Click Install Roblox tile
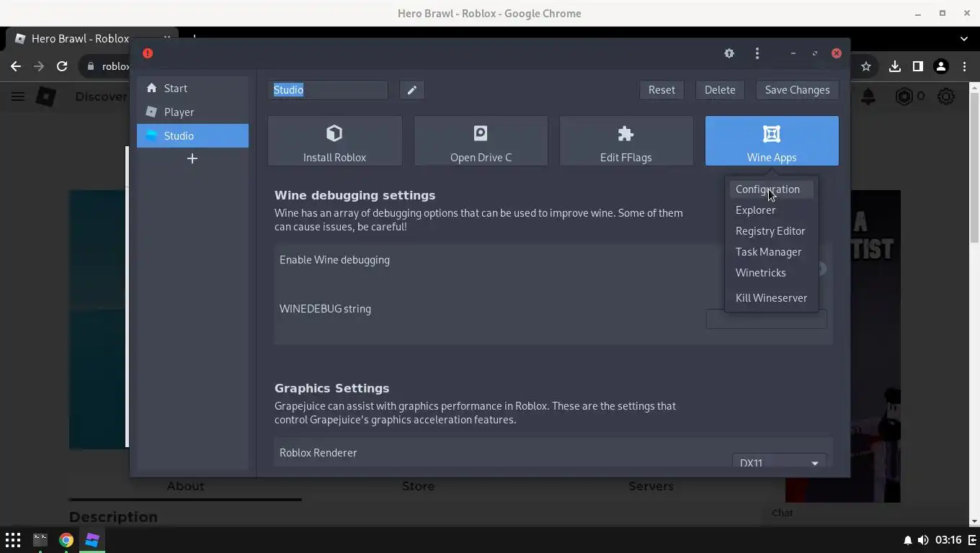Screen dimensions: 980x553 coord(334,141)
